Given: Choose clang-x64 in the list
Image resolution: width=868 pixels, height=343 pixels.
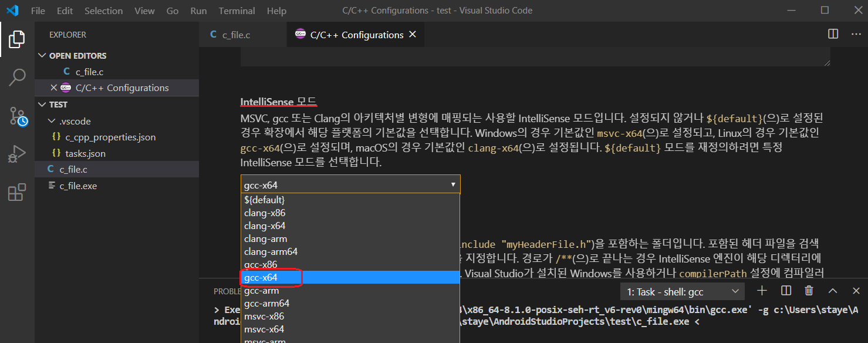Looking at the screenshot, I should [x=350, y=226].
